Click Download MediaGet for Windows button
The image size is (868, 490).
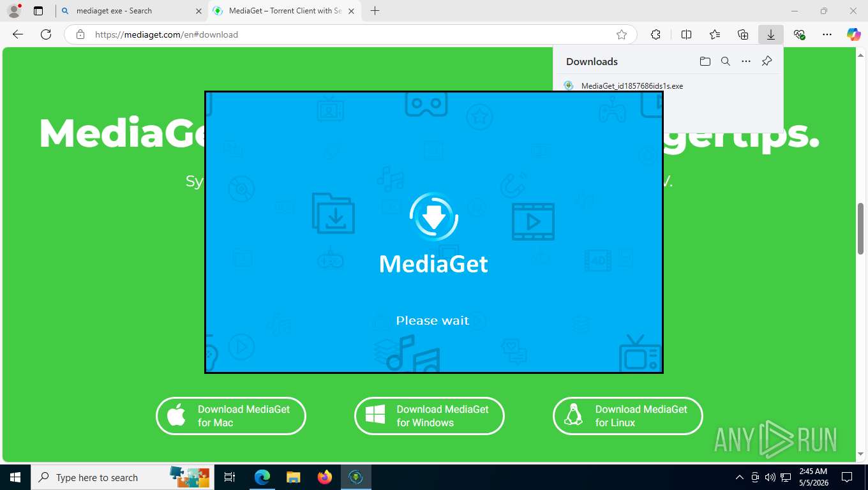point(430,416)
